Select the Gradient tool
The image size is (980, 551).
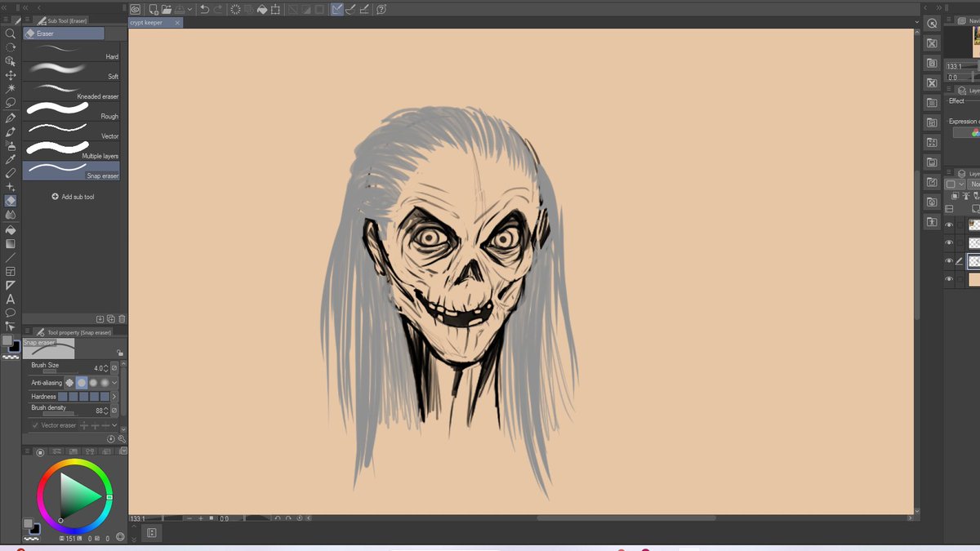click(x=11, y=243)
